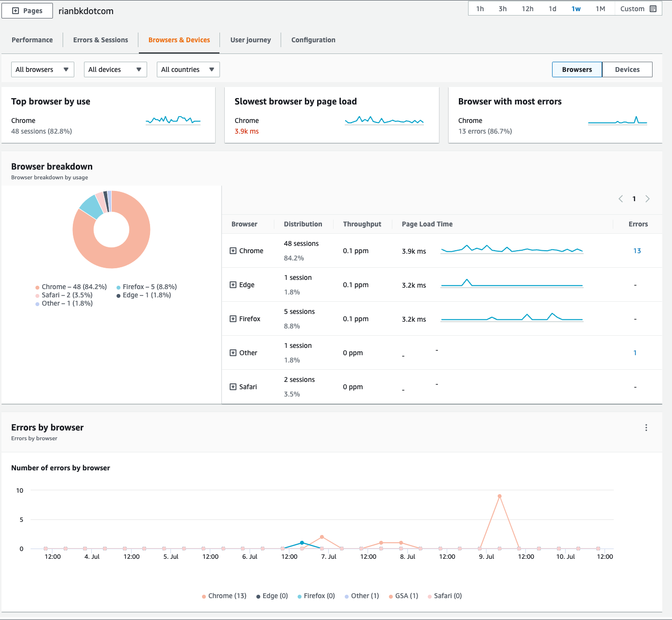Switch view to Devices

(x=627, y=69)
